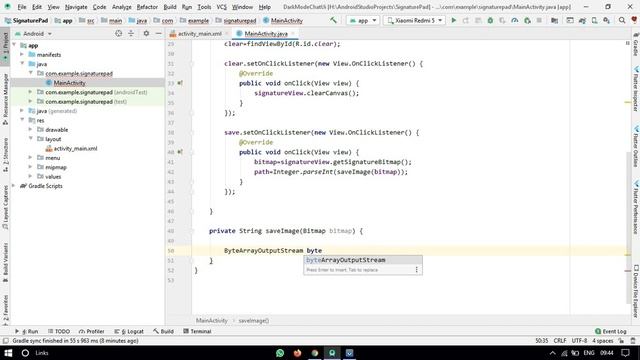Open the Xiaomi Redmi 5 device dropdown
Screen dimensions: 640x360
click(x=414, y=20)
